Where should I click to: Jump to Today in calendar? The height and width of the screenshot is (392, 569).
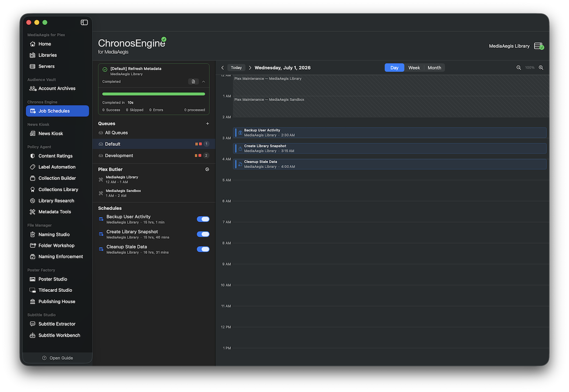point(236,68)
